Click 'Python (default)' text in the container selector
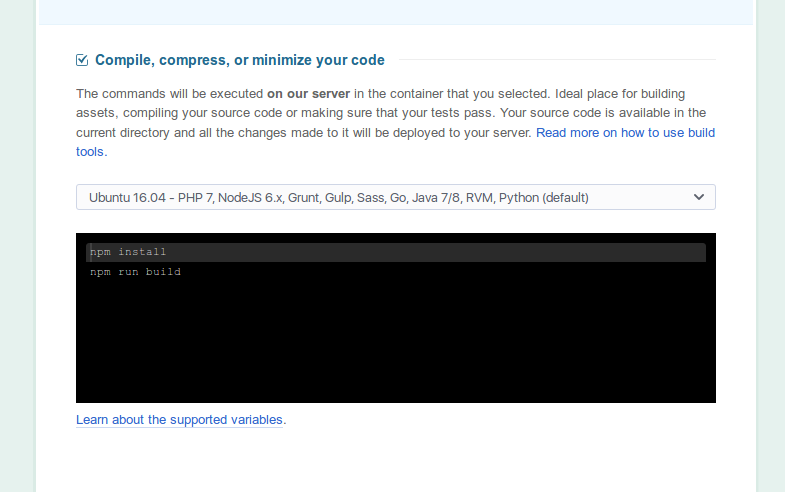This screenshot has height=492, width=785. (543, 197)
